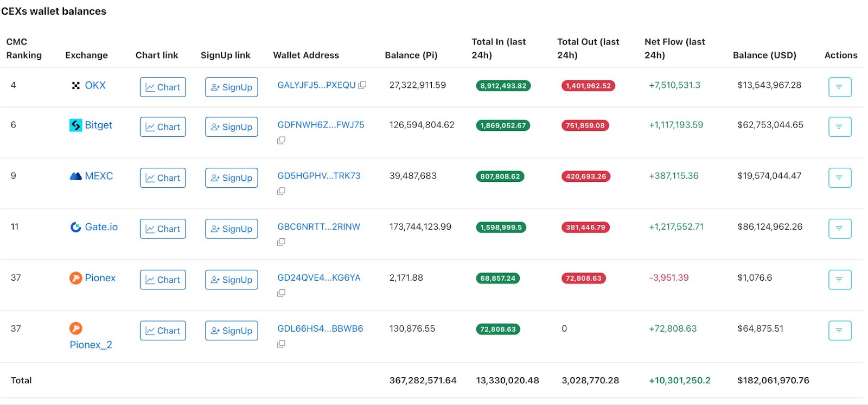Open wallet address GD5HGPHV...TRK73

(x=319, y=176)
